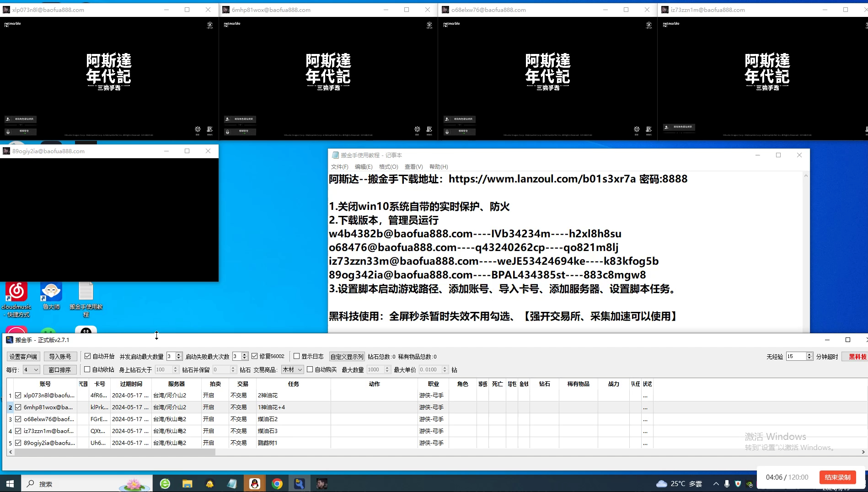Screen dimensions: 868x492
Task: Switch to the game client taskbar icon
Action: [322, 483]
